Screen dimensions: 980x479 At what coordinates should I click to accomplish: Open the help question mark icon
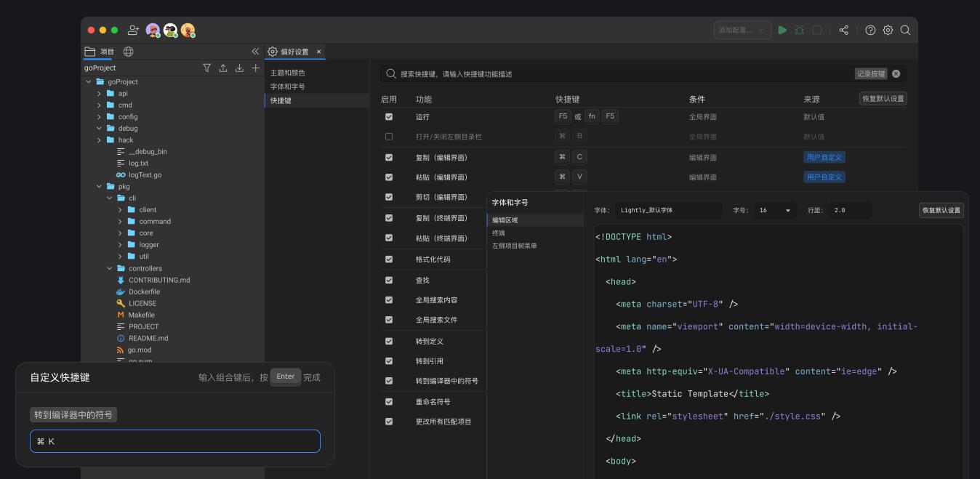pos(870,31)
